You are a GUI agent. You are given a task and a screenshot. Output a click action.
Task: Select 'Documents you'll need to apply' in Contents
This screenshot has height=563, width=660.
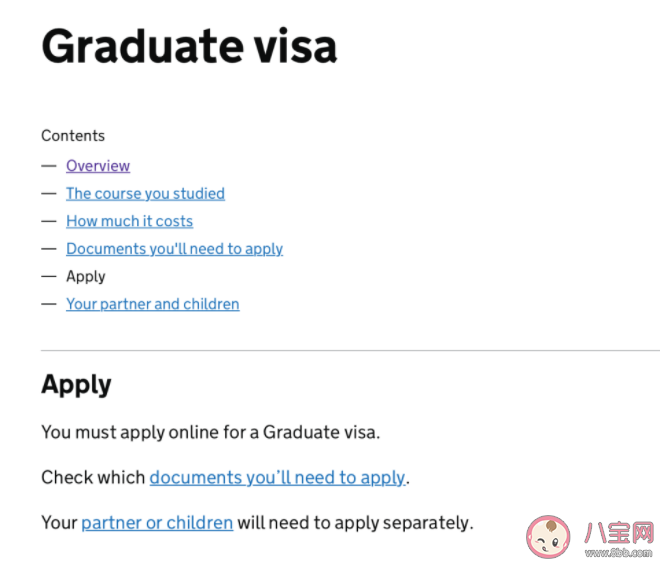[174, 249]
